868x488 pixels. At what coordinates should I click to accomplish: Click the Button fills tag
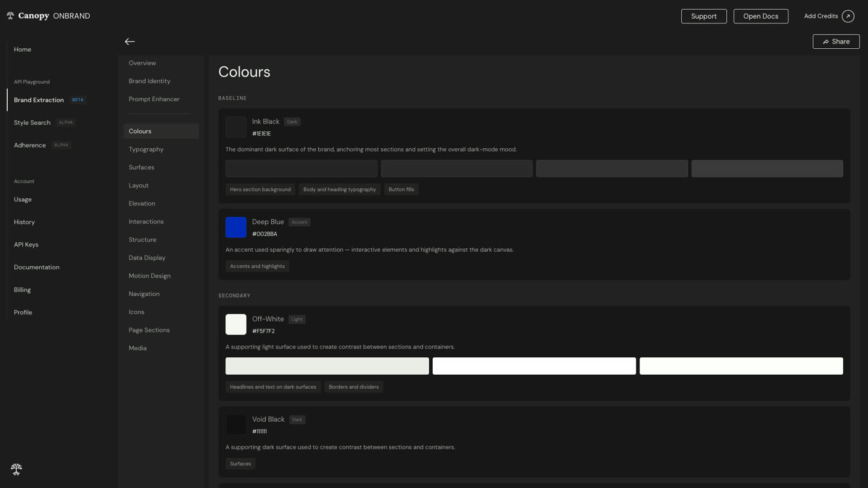401,189
